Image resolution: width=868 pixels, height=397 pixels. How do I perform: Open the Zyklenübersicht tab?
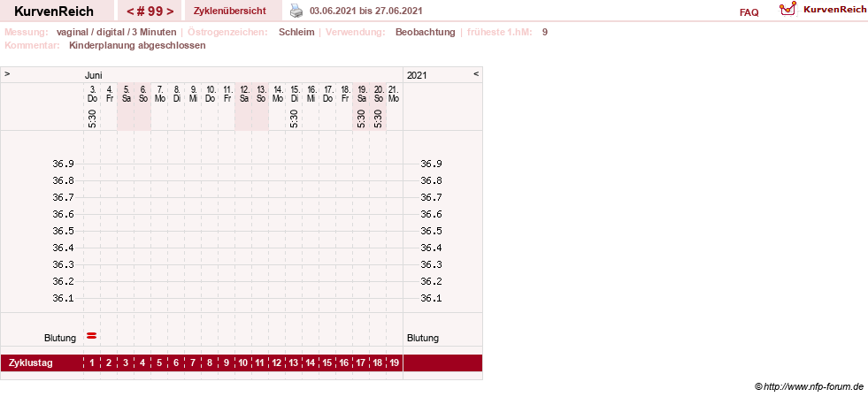(230, 11)
